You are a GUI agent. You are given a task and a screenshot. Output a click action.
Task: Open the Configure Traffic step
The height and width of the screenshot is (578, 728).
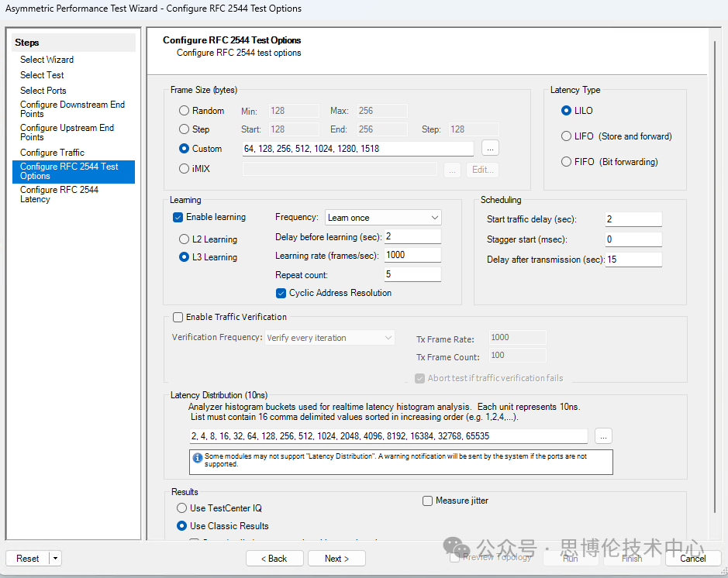coord(52,153)
